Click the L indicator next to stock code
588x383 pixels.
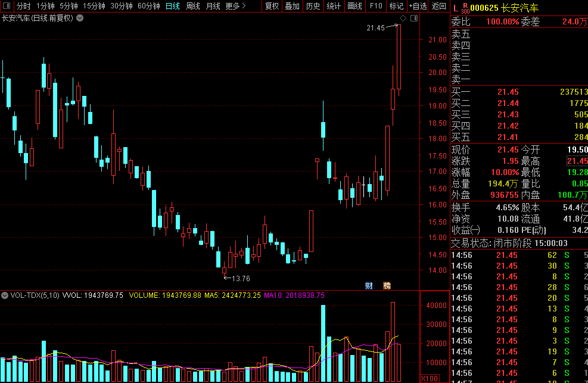pyautogui.click(x=456, y=8)
